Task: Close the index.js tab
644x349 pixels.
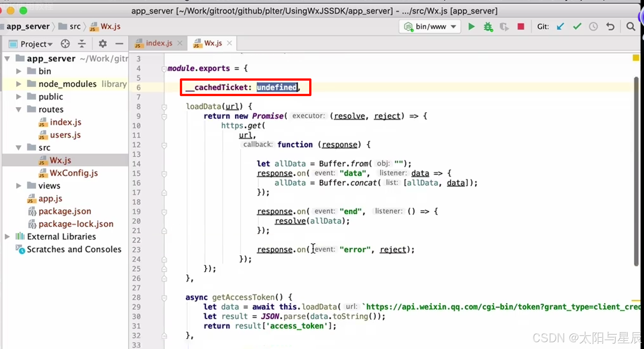Action: [x=180, y=43]
